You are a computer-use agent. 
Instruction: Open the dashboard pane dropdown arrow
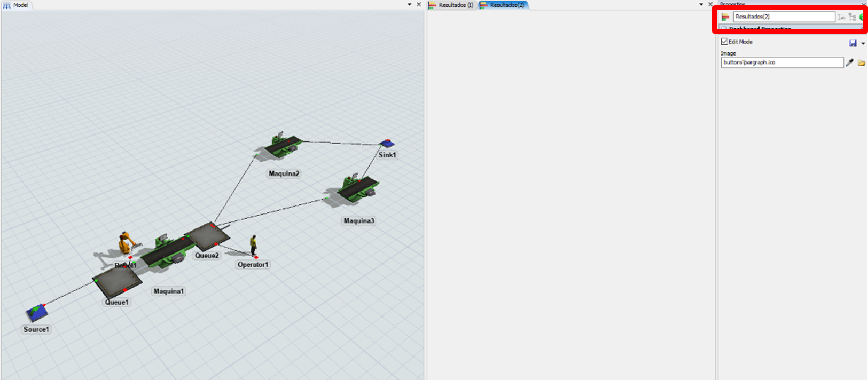click(701, 4)
